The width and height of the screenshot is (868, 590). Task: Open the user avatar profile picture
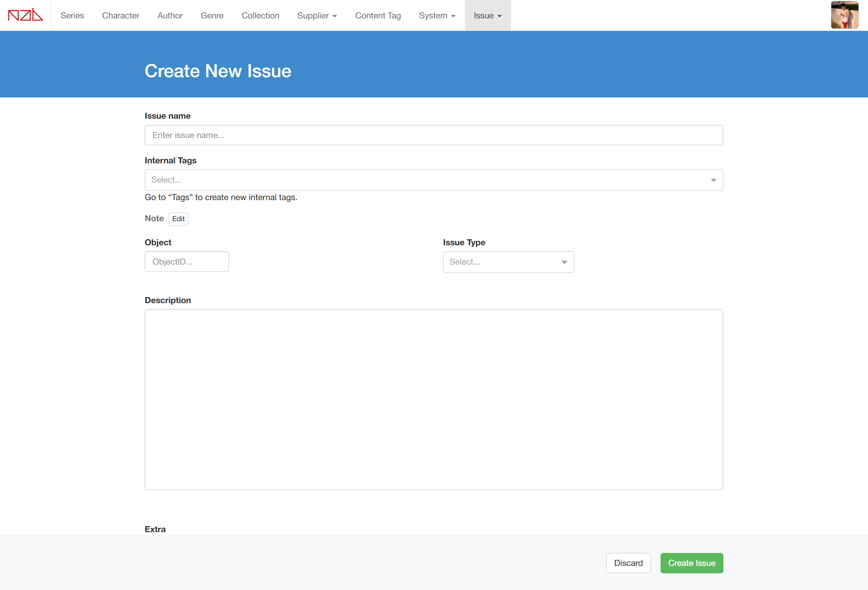844,15
